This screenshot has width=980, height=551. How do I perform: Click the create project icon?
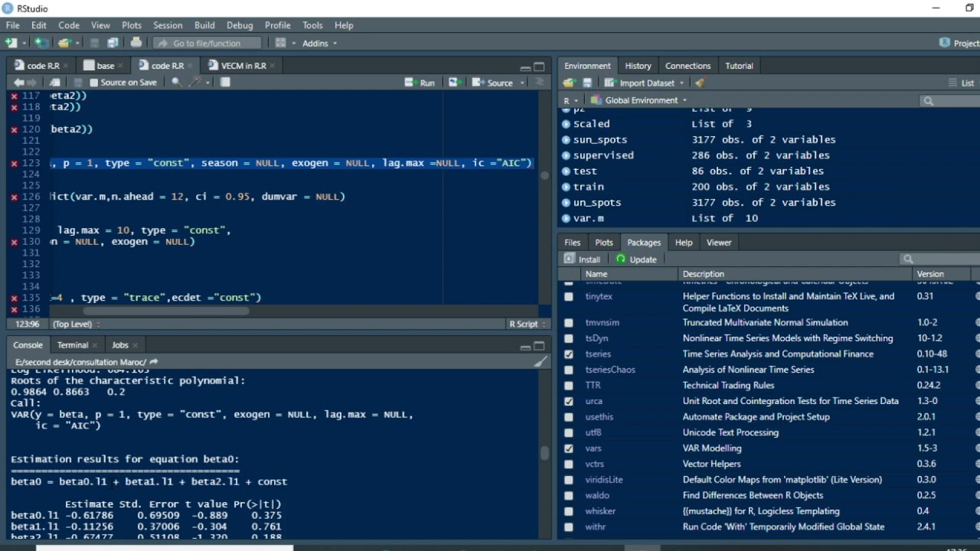click(41, 43)
